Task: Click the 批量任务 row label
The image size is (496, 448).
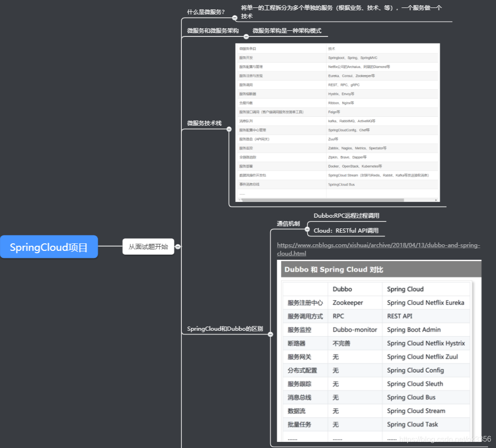Action: tap(299, 425)
